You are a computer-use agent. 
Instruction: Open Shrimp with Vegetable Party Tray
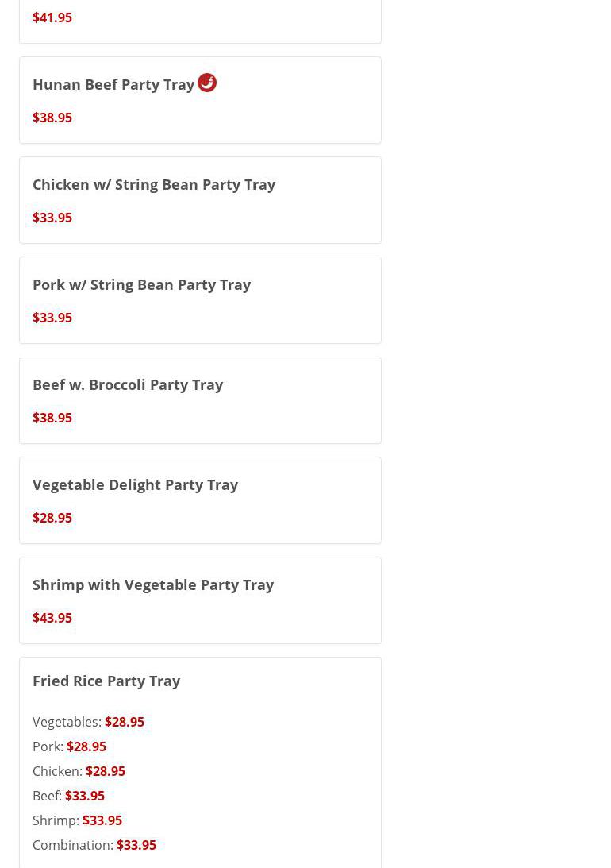click(x=153, y=584)
